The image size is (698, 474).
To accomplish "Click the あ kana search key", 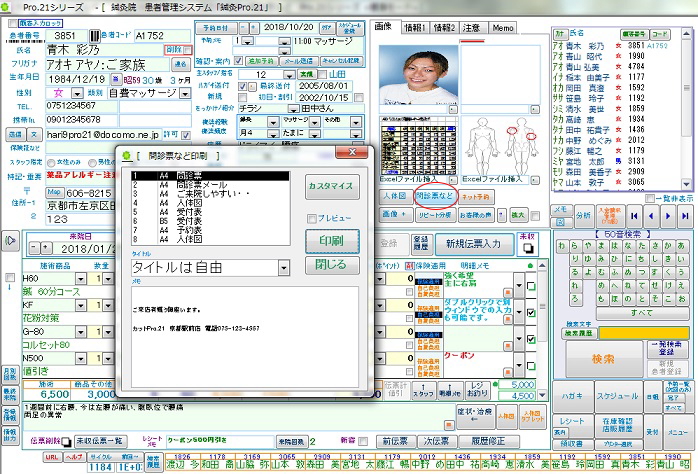I will (681, 246).
